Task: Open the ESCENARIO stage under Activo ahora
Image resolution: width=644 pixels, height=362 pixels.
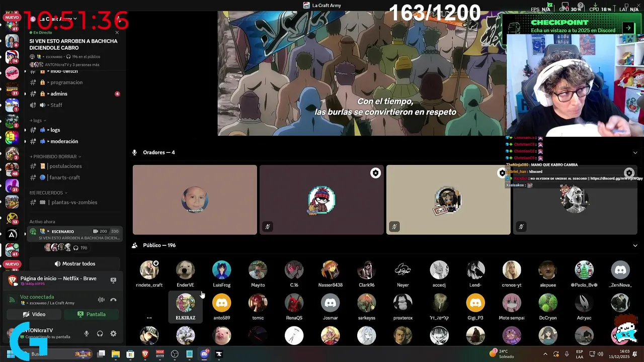Action: coord(74,234)
